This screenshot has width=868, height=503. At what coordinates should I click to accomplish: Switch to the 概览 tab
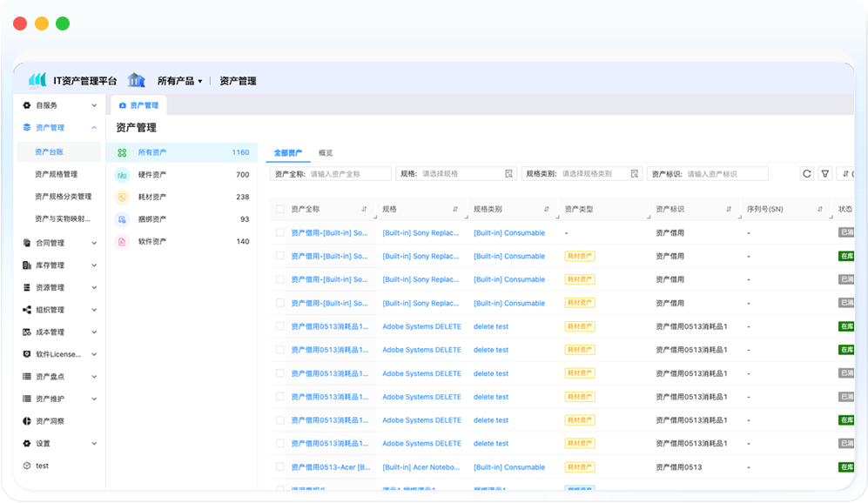click(325, 153)
